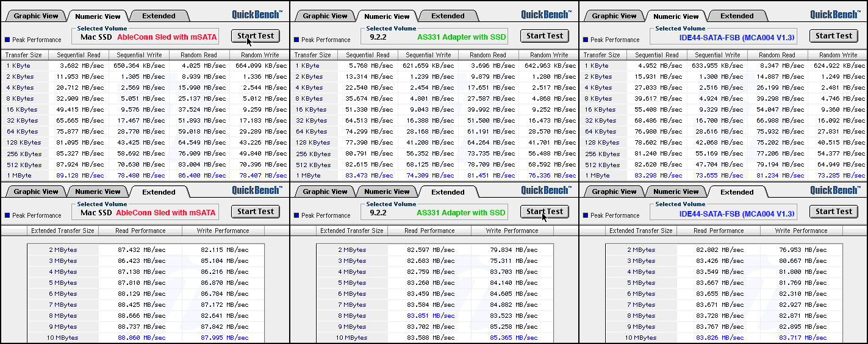Select the 76.953 MB/sec value
Screen dimensions: 868x344
[802, 250]
